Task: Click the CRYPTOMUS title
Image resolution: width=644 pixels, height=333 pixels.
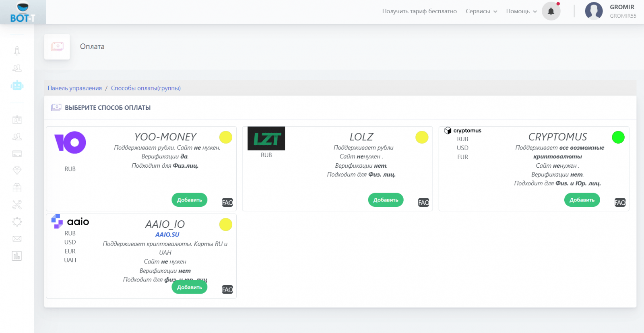Action: pos(557,137)
